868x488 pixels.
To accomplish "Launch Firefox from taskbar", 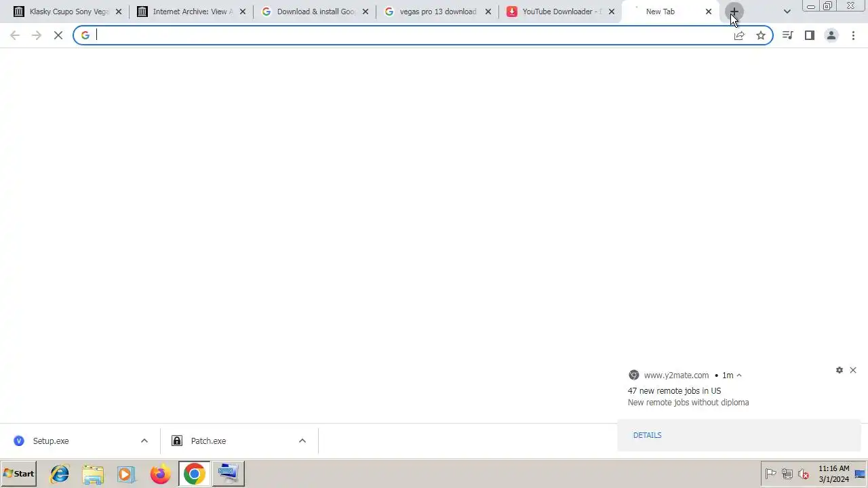I will pyautogui.click(x=161, y=474).
